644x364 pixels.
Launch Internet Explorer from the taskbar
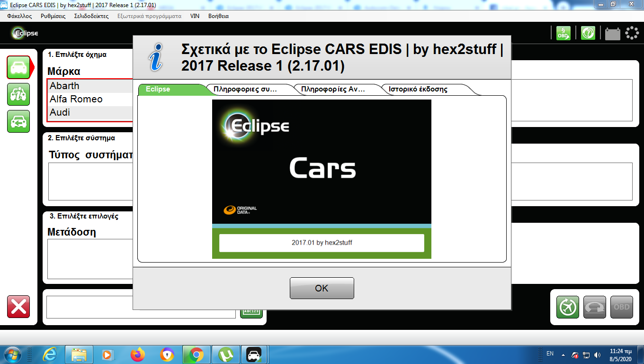50,354
